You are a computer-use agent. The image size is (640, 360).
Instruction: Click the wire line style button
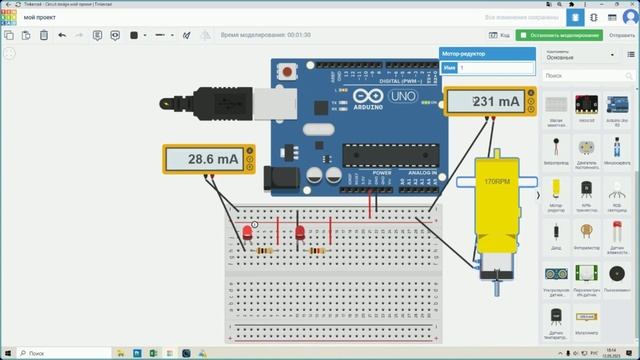coord(160,36)
